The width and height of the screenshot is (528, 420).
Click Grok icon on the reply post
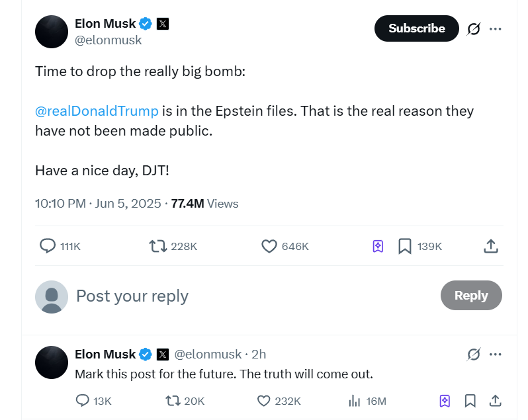pos(474,355)
